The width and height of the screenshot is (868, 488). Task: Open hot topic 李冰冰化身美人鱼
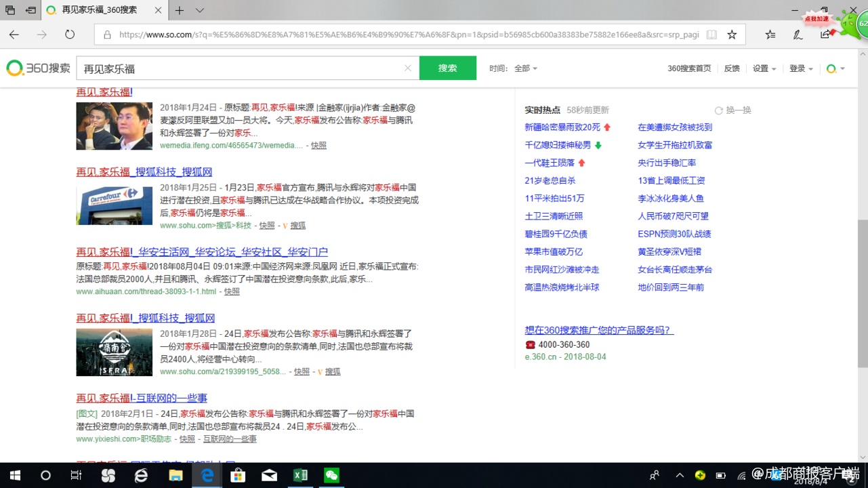(x=671, y=199)
